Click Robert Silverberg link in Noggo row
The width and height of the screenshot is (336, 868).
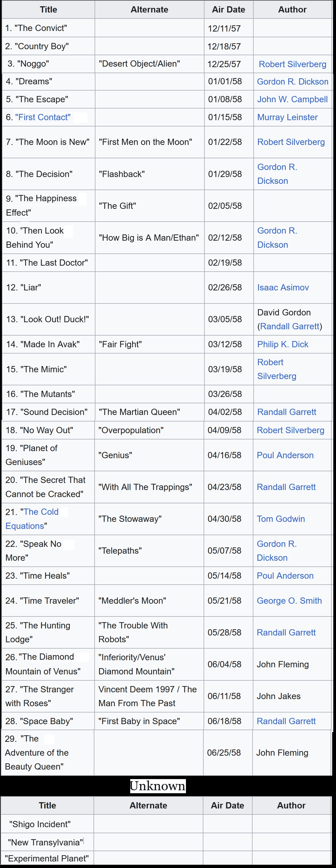pos(293,64)
